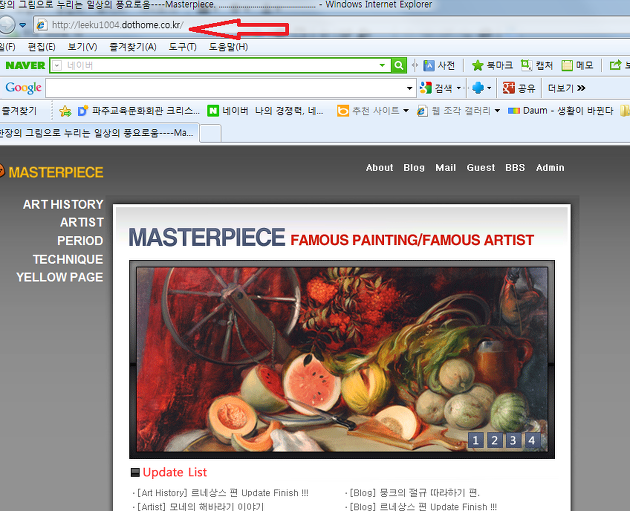Expand the 웹 조각 갤러리 dropdown
This screenshot has width=630, height=511.
(497, 110)
